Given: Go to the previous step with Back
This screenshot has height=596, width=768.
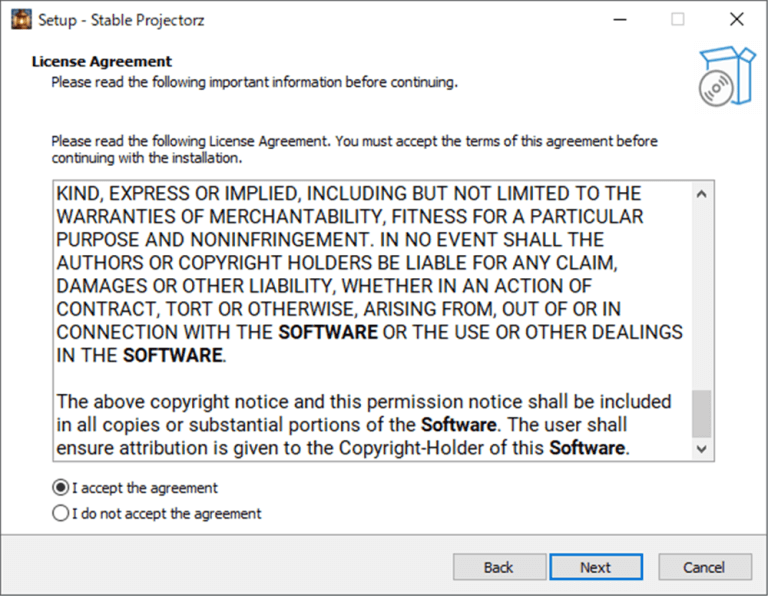Looking at the screenshot, I should (x=498, y=567).
